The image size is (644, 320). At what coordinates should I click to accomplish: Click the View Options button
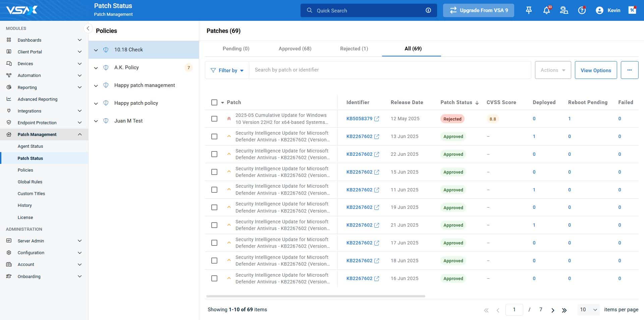596,70
